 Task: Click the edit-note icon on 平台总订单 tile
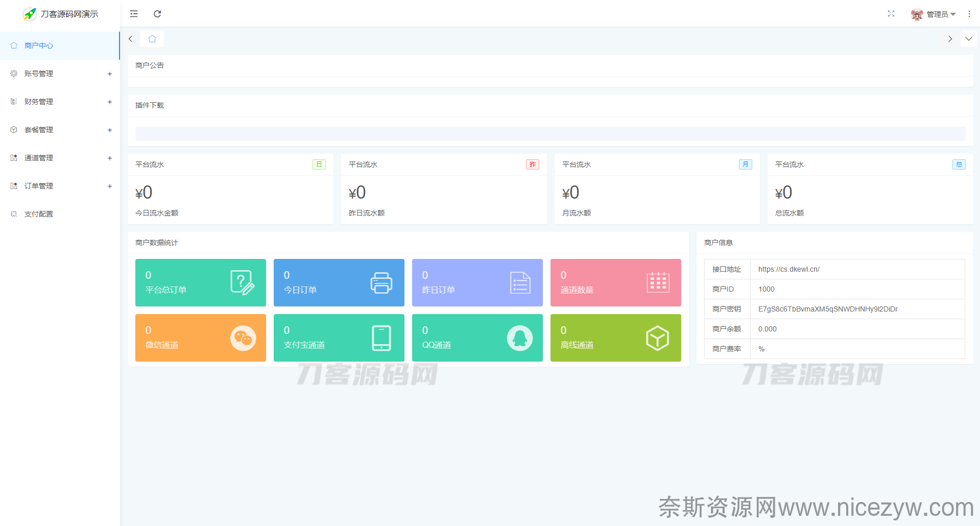[x=243, y=282]
